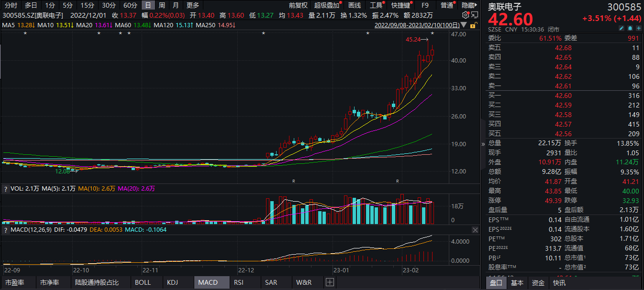Screen dimensions: 644x290
Task: Select the 60分 timeframe
Action: [130, 5]
